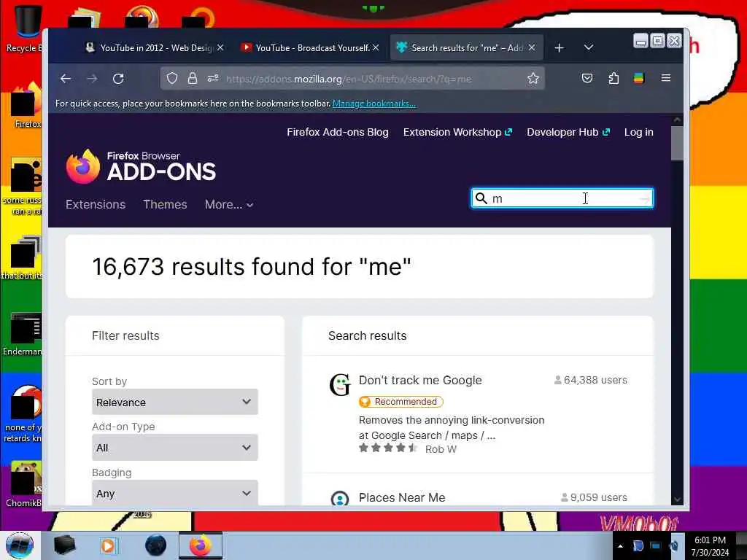Bookmark this page with the star

pos(533,79)
